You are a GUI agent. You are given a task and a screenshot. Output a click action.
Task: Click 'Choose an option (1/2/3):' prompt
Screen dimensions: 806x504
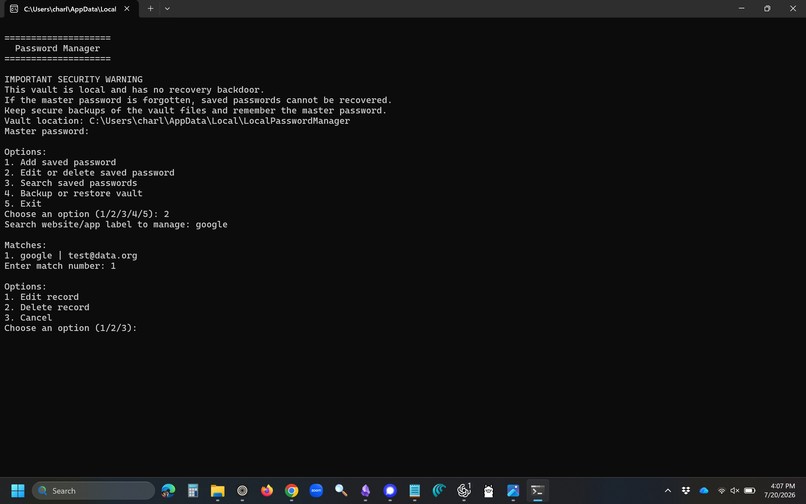[x=71, y=328]
